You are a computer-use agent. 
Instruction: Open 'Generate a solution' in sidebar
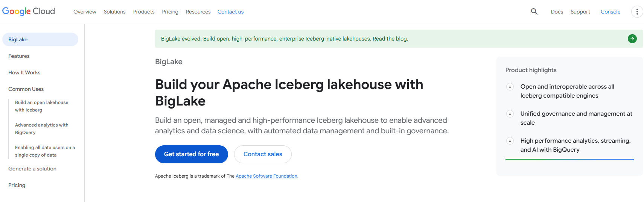[x=32, y=169]
